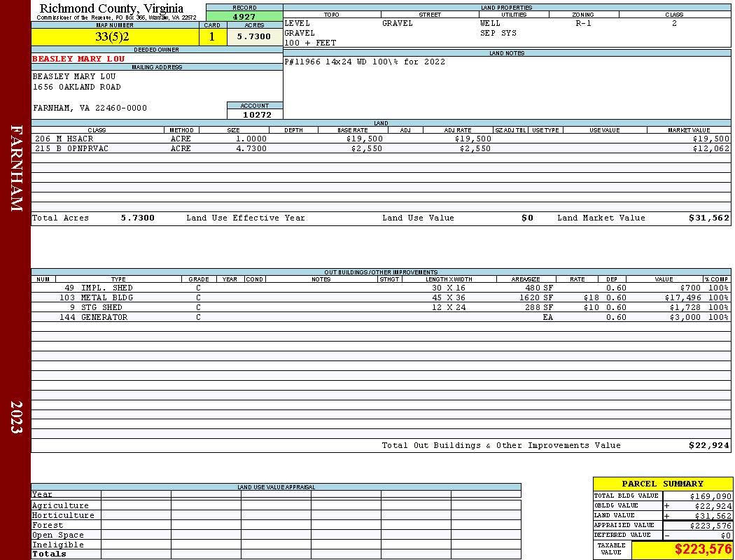This screenshot has width=735, height=560.
Task: Click land class row 206 M HSACR
Action: (381, 139)
